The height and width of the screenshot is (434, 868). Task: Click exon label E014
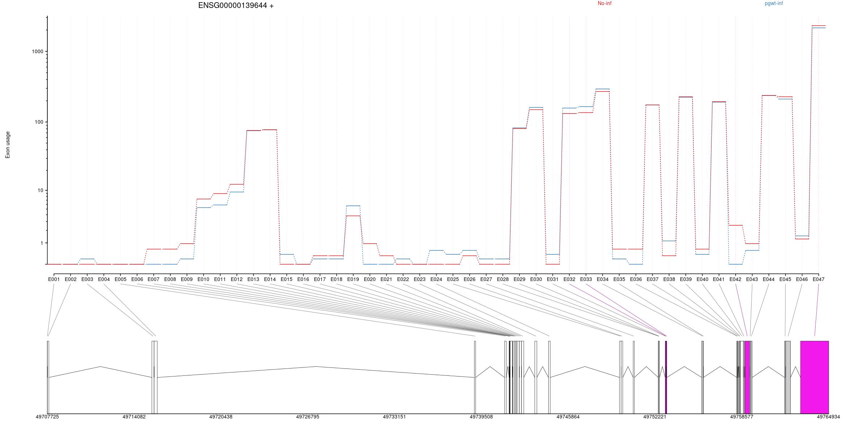coord(270,279)
